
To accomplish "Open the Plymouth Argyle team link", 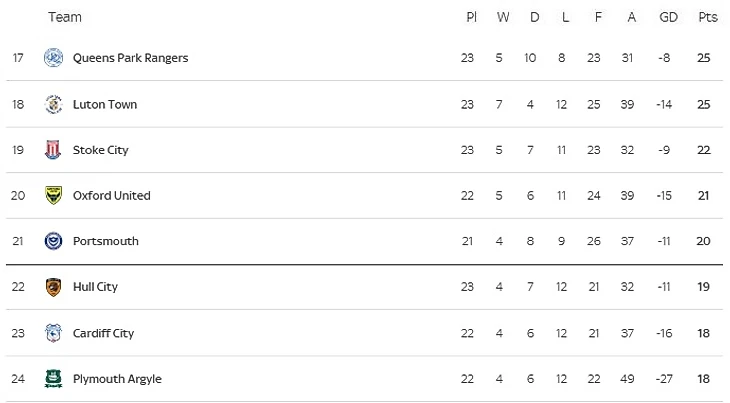I will [117, 379].
